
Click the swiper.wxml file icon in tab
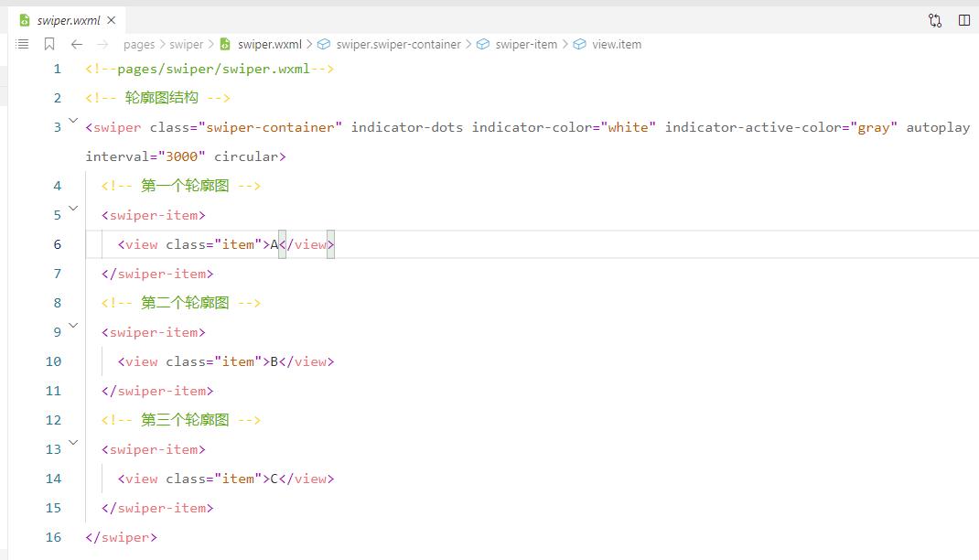tap(25, 20)
